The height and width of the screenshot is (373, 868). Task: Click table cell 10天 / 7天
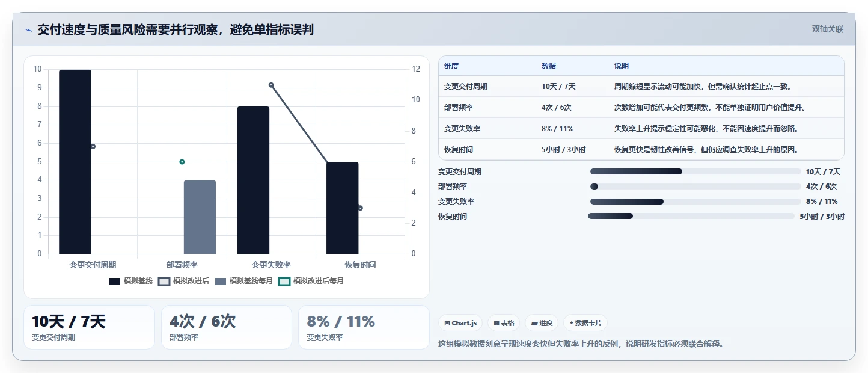pyautogui.click(x=558, y=87)
